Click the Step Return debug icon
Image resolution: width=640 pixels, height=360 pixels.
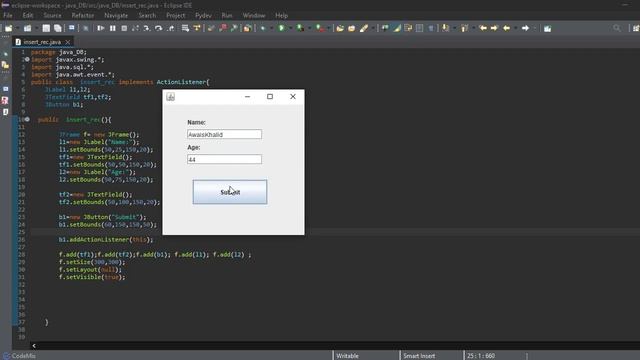point(171,28)
